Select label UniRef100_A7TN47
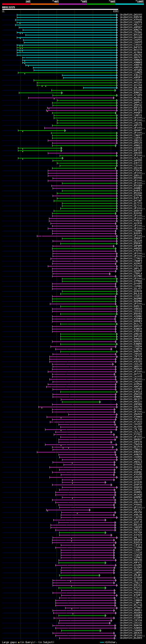The image size is (146, 644). pyautogui.click(x=131, y=608)
